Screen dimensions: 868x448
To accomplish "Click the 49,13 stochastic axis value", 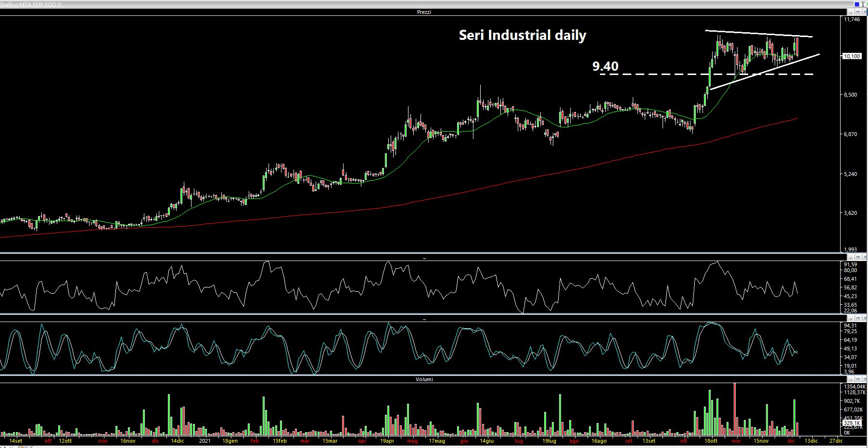I will pyautogui.click(x=851, y=348).
